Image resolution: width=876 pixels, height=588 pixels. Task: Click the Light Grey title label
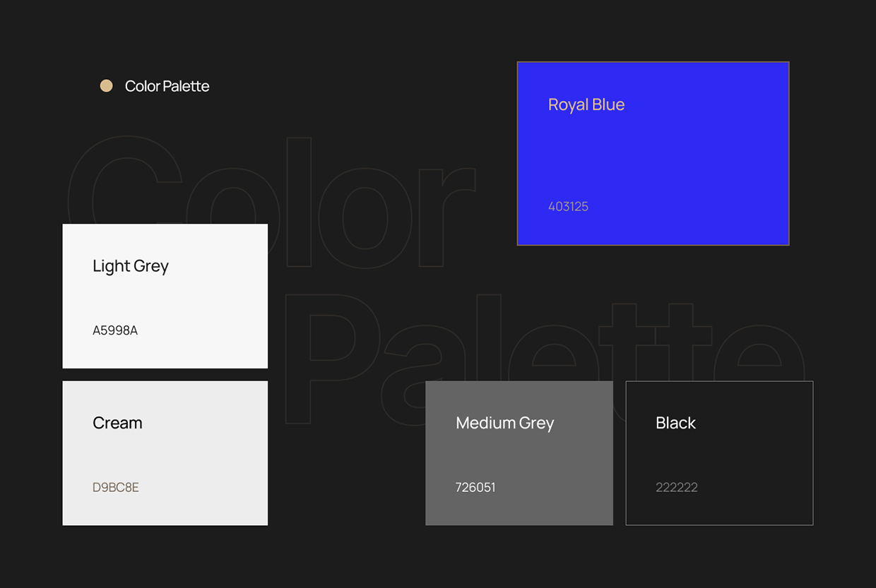pyautogui.click(x=131, y=266)
